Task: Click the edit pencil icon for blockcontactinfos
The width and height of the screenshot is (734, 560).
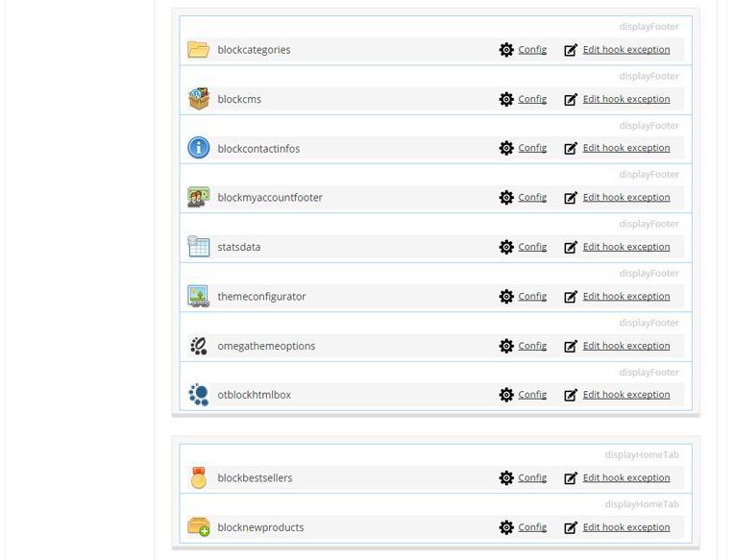Action: point(571,148)
